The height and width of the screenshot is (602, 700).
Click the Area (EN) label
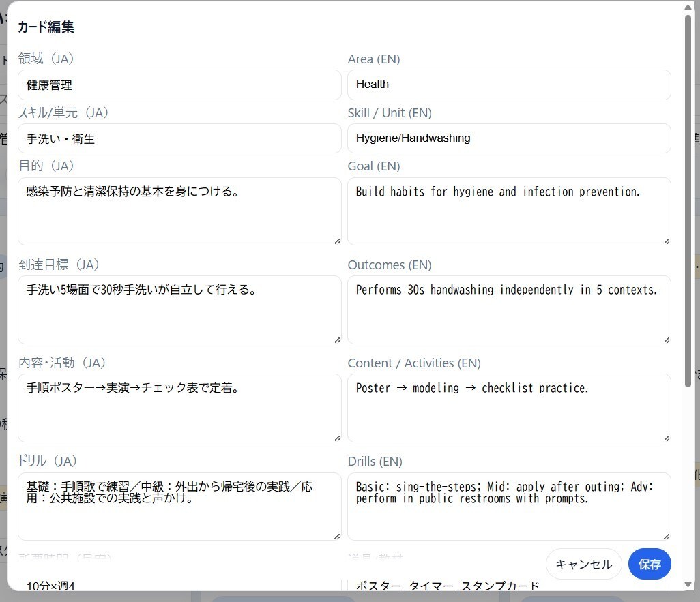pos(374,59)
